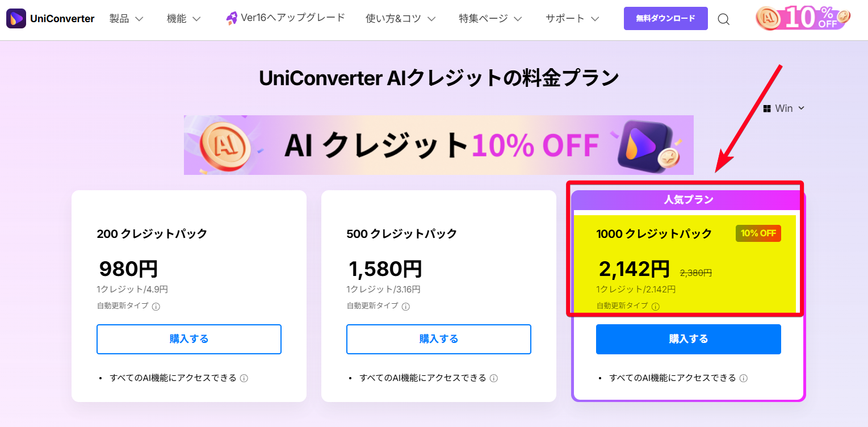868x427 pixels.
Task: Click info icon beside 200 pack 自動更新タイプ
Action: coord(156,307)
